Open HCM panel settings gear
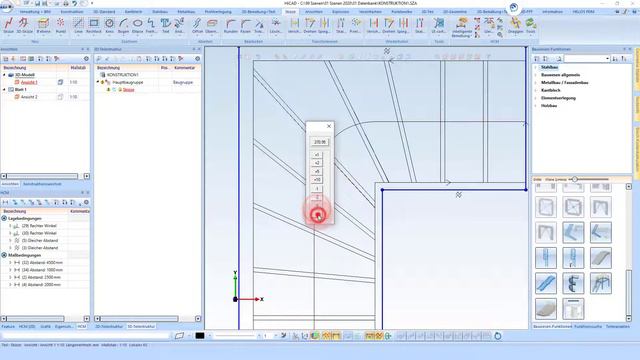Image resolution: width=640 pixels, height=360 pixels. (86, 202)
